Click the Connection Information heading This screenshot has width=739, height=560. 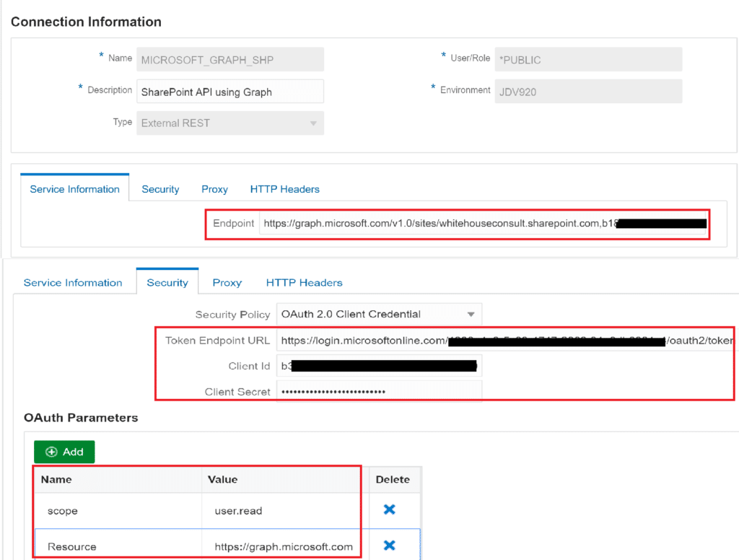pos(86,22)
